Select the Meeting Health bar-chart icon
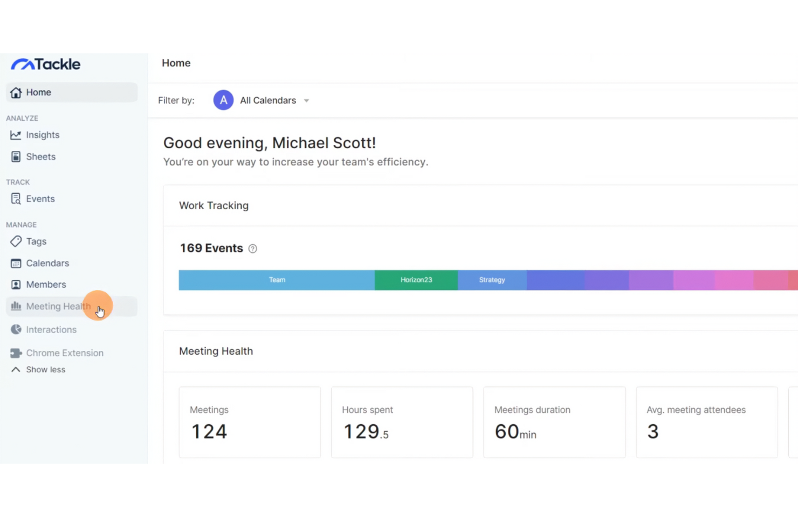The height and width of the screenshot is (532, 798). 16,306
